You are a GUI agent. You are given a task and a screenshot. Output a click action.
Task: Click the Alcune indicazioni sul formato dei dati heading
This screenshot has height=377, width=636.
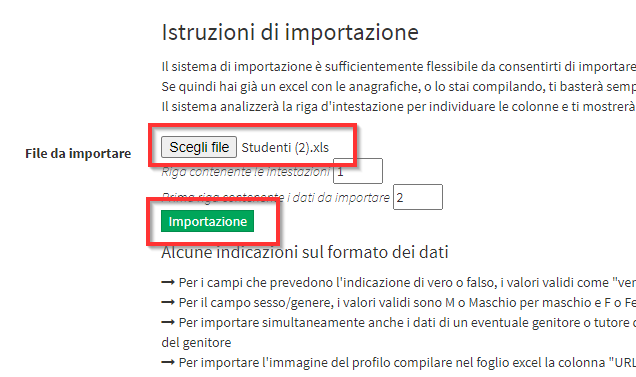[x=305, y=252]
